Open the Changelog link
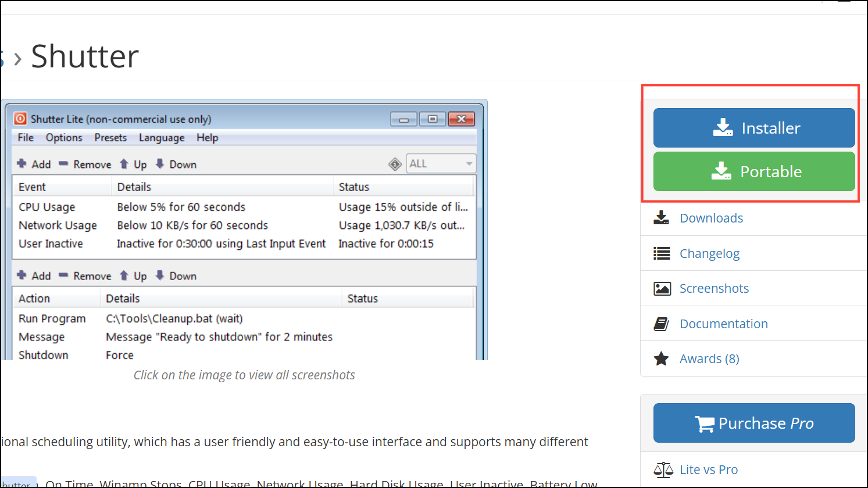Screen dimensions: 868x488 click(709, 253)
